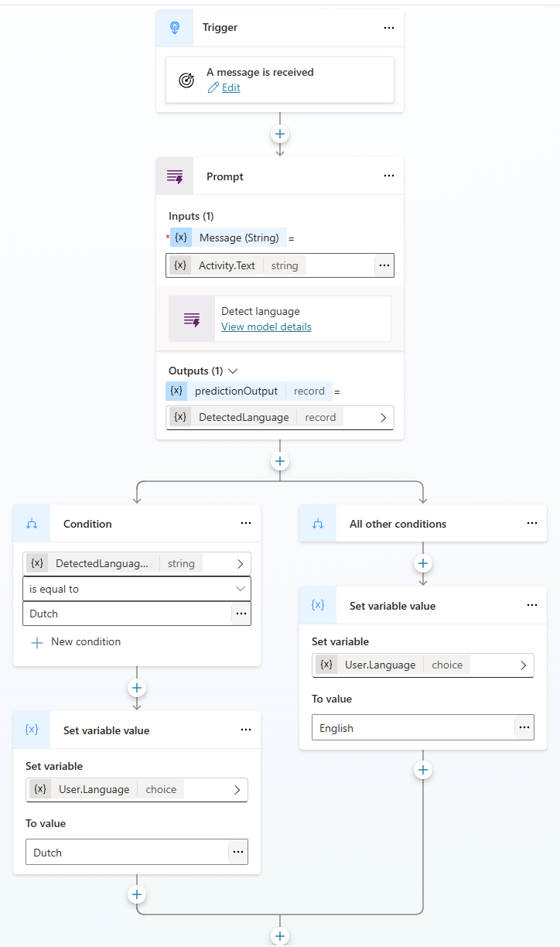Open the 'is equal to' operator dropdown
The width and height of the screenshot is (560, 947).
click(137, 589)
